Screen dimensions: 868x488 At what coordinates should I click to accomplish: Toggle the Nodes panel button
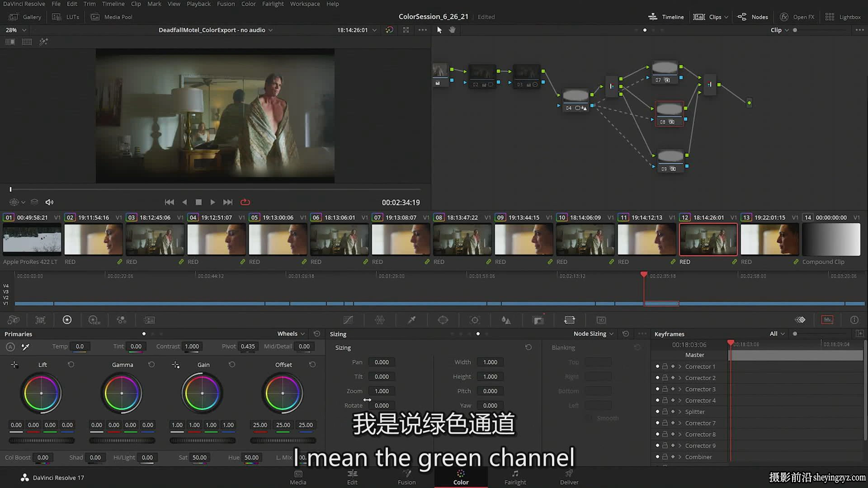[753, 17]
